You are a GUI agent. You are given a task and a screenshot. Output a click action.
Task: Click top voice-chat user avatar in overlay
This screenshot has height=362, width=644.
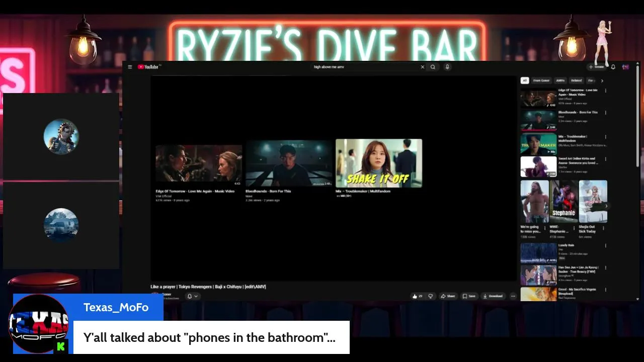tap(61, 136)
